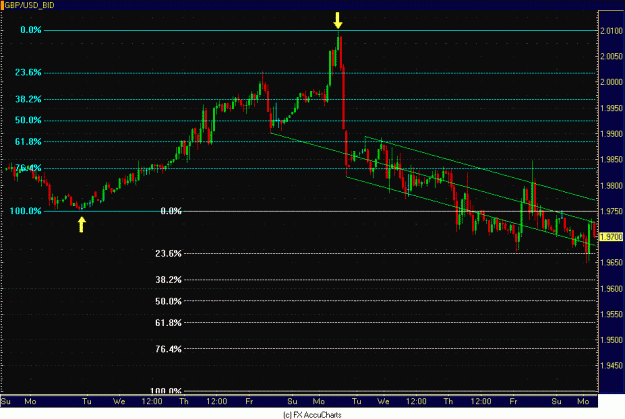Select the cyan 50.0% Fibonacci label
Screen dimensions: 625x419
click(28, 120)
